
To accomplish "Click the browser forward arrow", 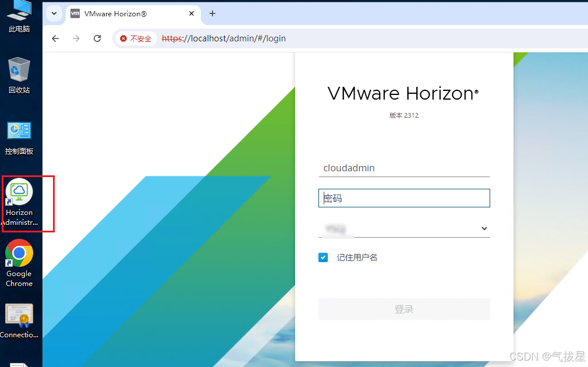I will pos(76,38).
